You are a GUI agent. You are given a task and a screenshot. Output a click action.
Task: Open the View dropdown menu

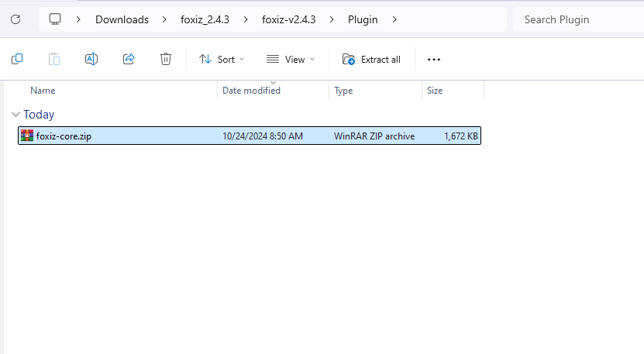[291, 59]
